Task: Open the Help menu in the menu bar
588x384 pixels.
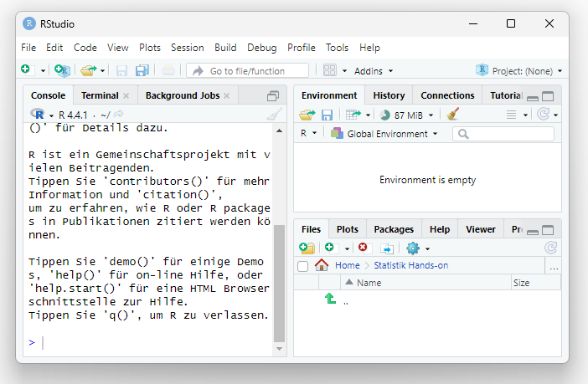Action: [x=369, y=48]
